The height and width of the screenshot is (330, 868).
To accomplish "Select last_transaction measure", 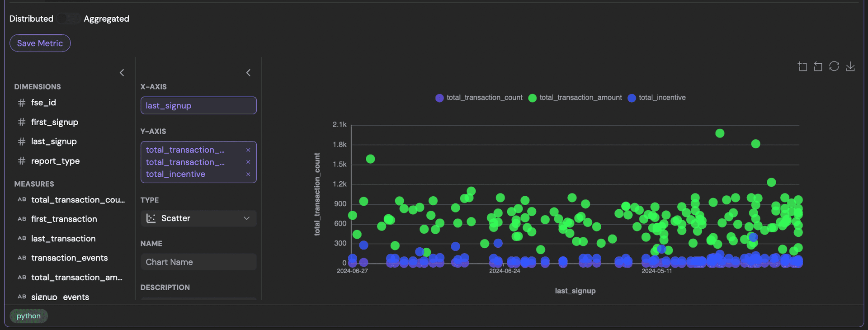I will (x=63, y=238).
